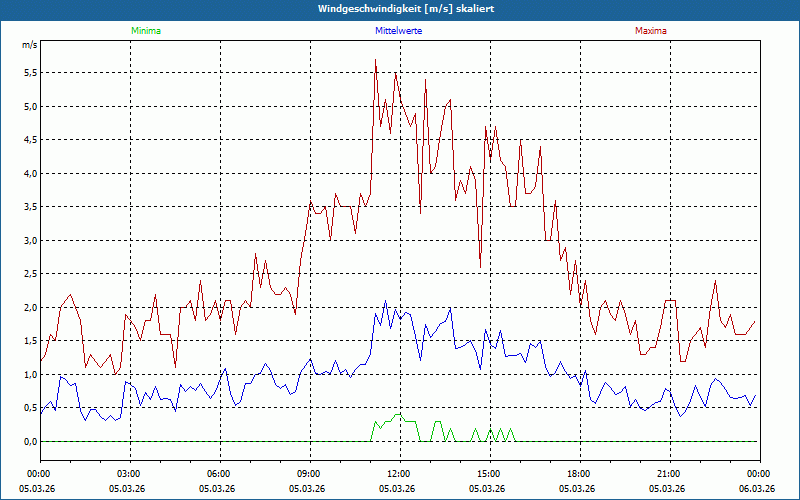Click the m/s unit label
This screenshot has width=800, height=500.
point(30,45)
